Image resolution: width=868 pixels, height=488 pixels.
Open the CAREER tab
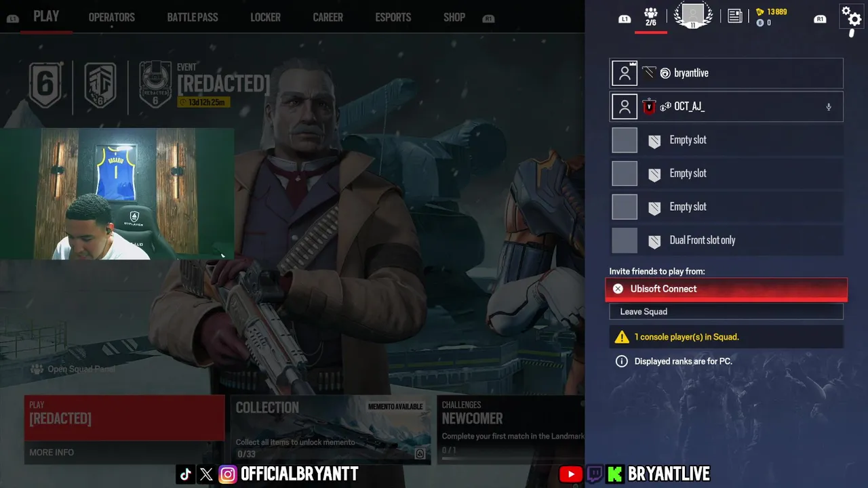[328, 18]
